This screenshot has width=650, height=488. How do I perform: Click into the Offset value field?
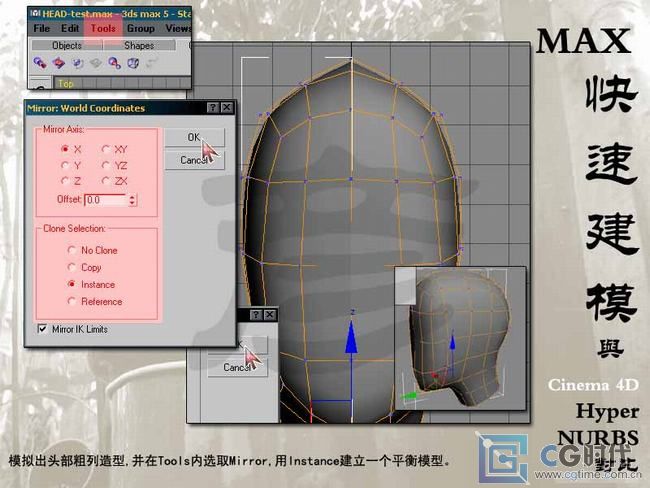[106, 200]
